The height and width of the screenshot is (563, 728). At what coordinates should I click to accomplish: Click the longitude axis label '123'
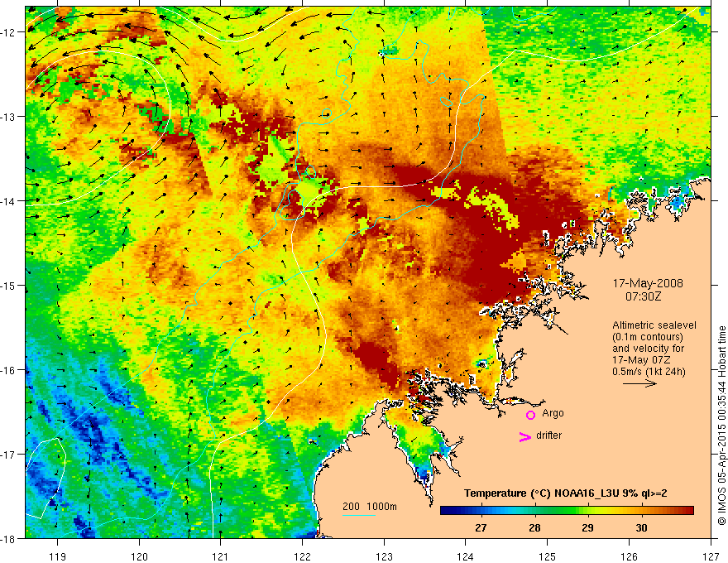[384, 556]
